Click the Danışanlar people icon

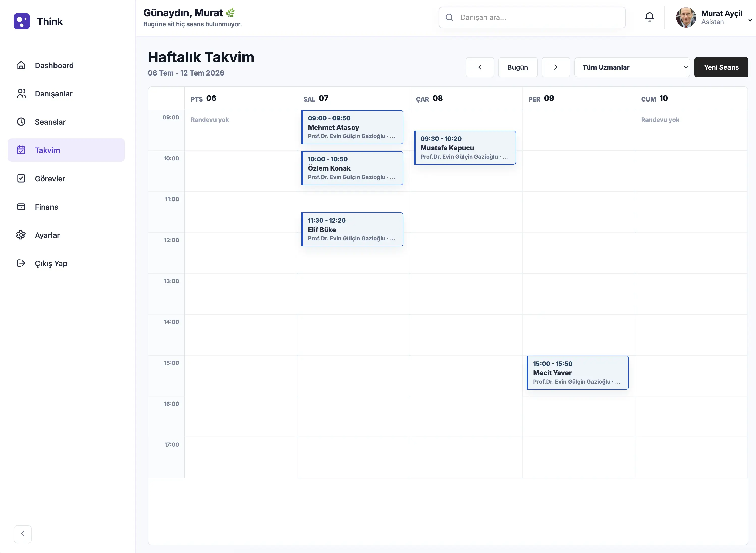click(21, 94)
